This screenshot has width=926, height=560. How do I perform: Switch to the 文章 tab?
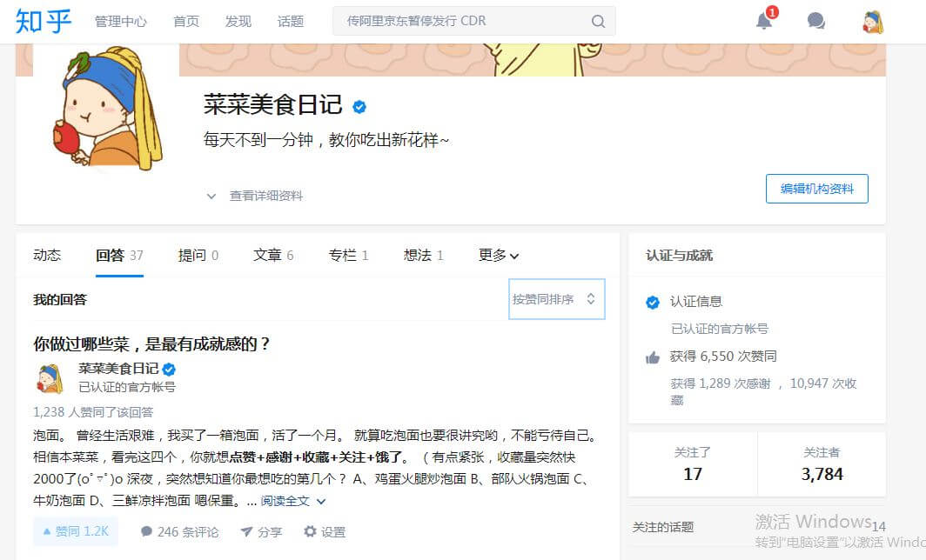coord(272,255)
